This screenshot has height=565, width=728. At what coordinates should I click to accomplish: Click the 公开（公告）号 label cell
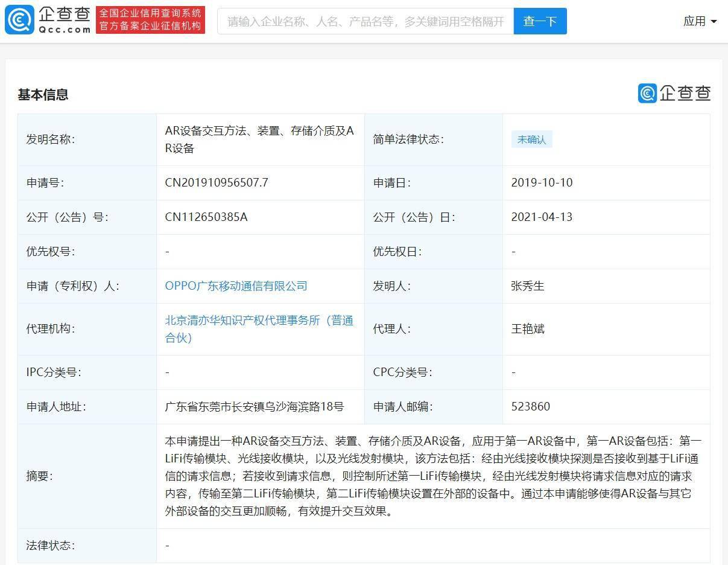point(87,217)
